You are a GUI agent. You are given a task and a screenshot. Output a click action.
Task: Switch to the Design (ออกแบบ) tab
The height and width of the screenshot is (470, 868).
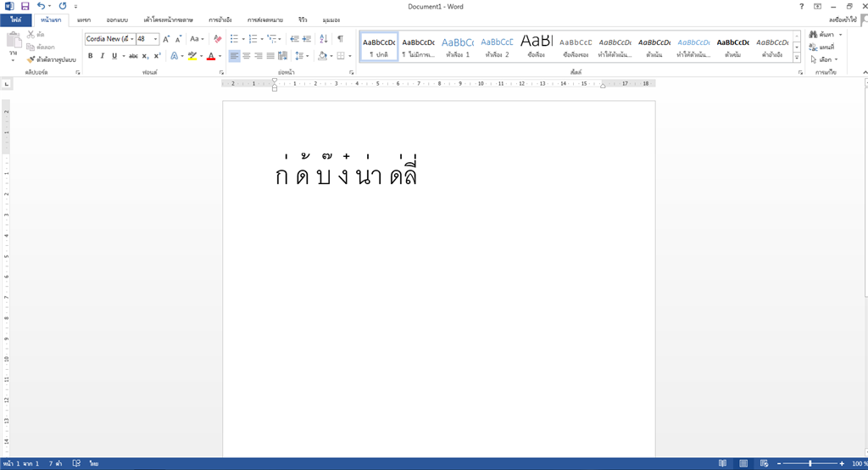coord(117,20)
